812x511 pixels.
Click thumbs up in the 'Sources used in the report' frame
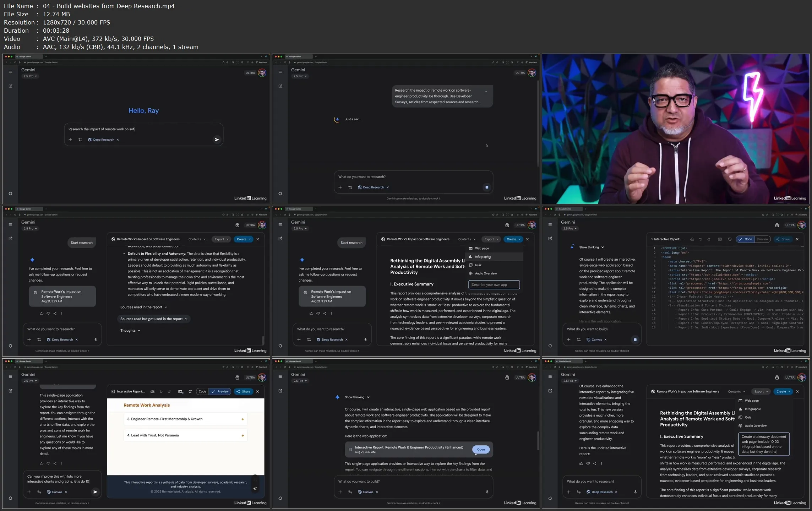pos(42,313)
